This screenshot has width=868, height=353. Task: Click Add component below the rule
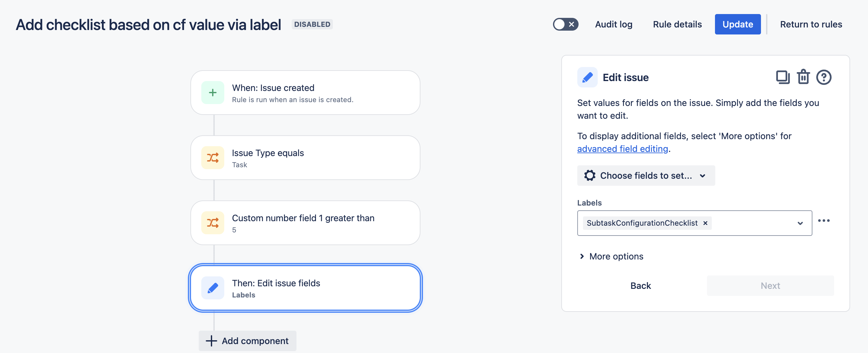(x=248, y=341)
